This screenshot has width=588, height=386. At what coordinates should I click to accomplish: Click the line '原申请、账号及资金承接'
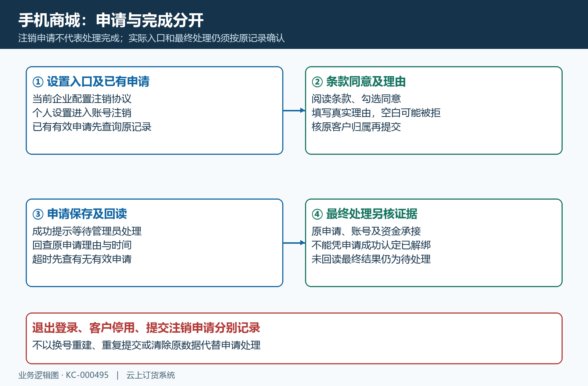pos(366,231)
